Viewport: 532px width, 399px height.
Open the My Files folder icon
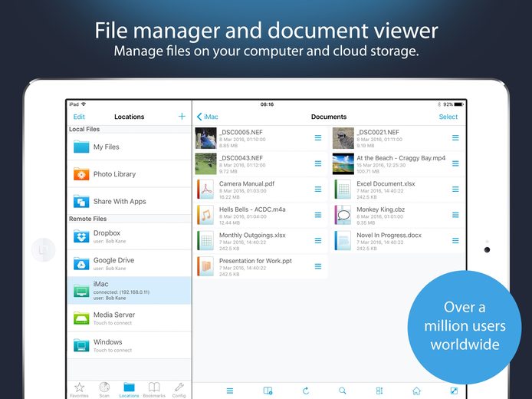pos(81,147)
